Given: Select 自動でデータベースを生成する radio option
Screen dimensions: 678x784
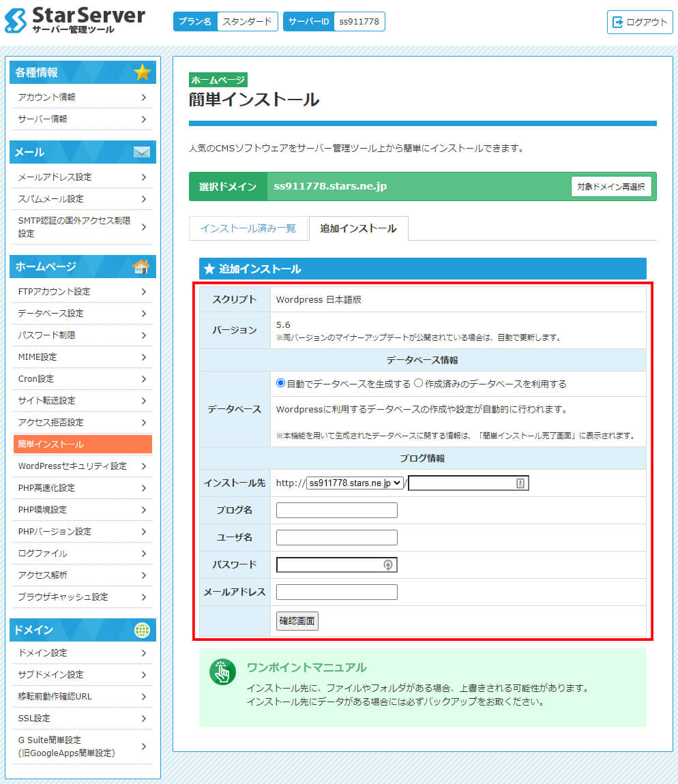Looking at the screenshot, I should pos(281,383).
